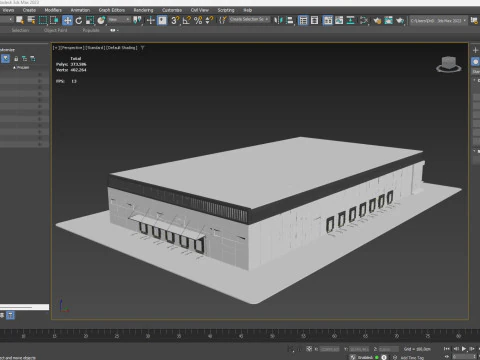The image size is (480, 360).
Task: Toggle the Window/Crossing selection icon
Action: coord(54,20)
